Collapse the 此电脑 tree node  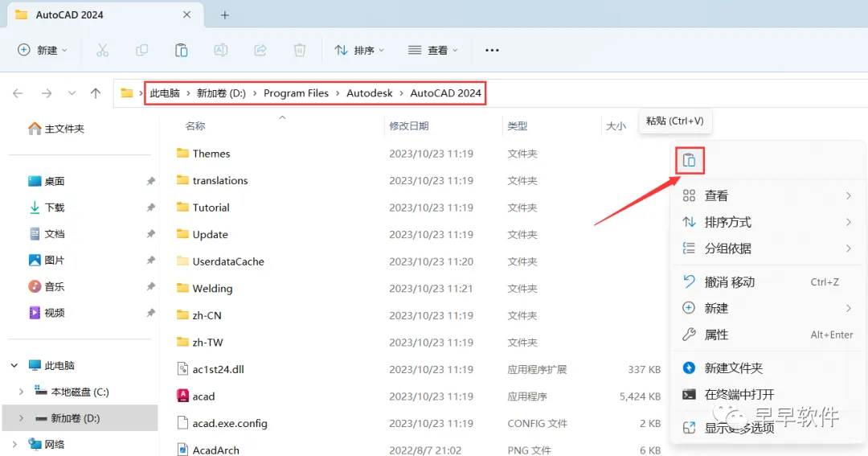click(x=14, y=365)
